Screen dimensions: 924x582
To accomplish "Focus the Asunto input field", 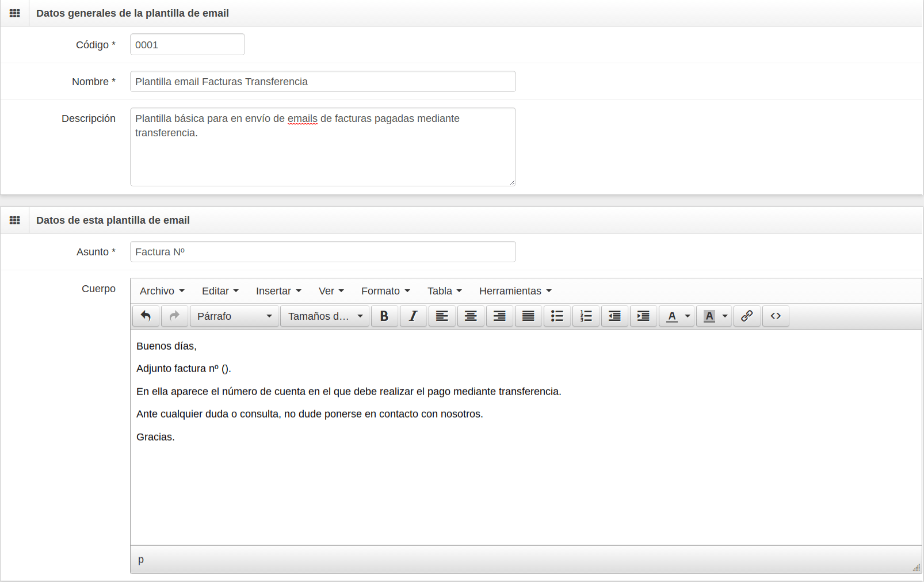I will pyautogui.click(x=323, y=251).
